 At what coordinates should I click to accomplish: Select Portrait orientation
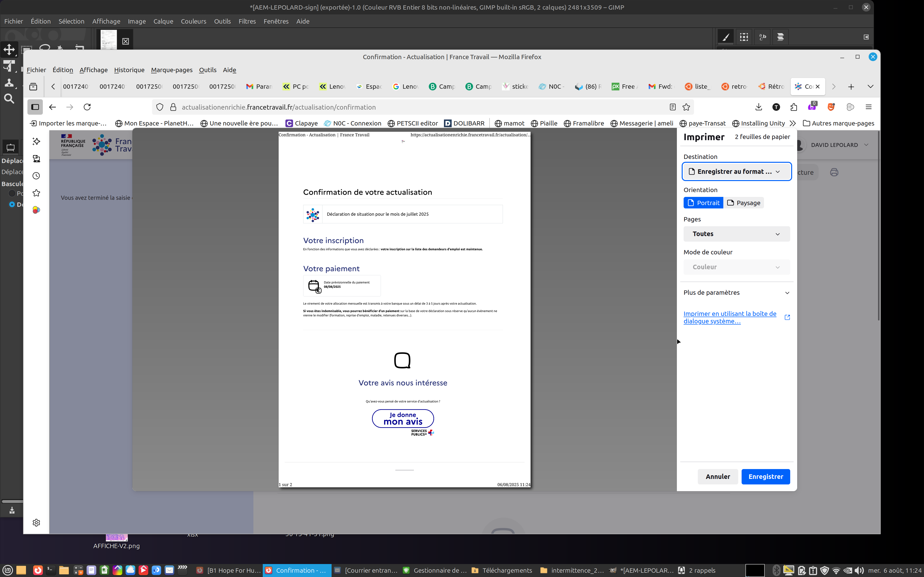click(x=703, y=203)
